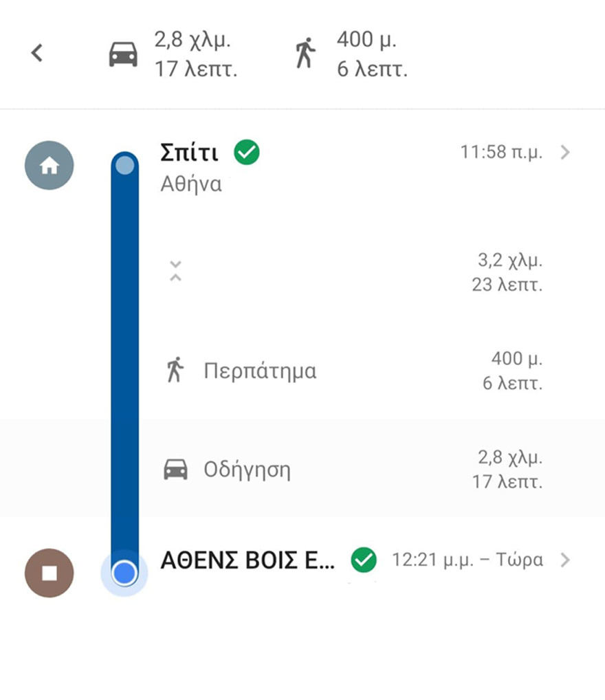
Task: Open ΑΘΕΝΣ ΒΟΙΣ details via right chevron
Action: (x=565, y=560)
